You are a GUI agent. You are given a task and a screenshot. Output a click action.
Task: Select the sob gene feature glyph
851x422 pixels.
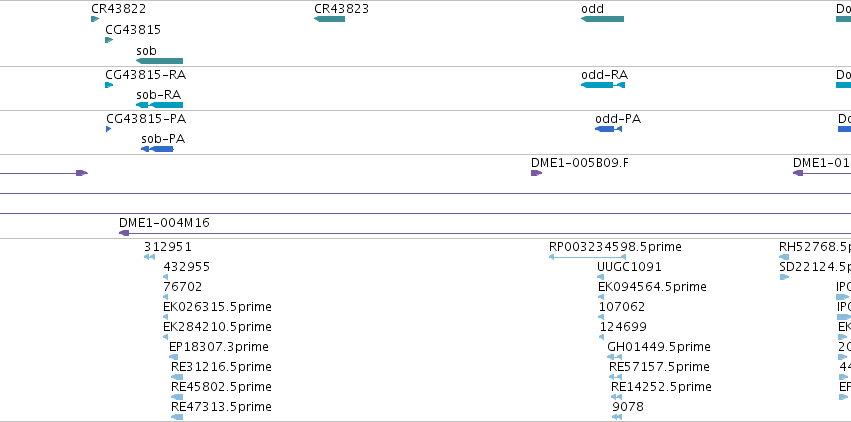tap(160, 61)
